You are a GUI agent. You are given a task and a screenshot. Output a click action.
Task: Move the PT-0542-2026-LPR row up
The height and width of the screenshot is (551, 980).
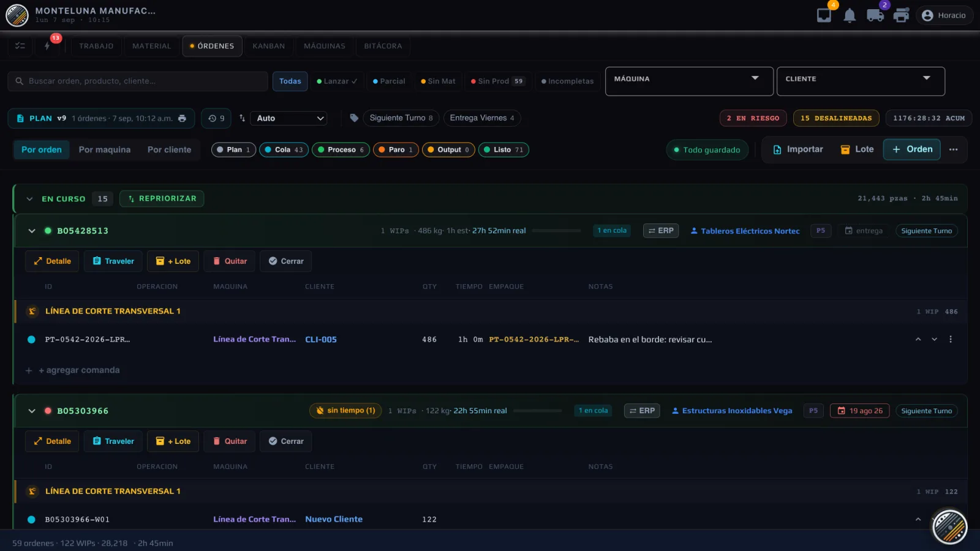[918, 339]
